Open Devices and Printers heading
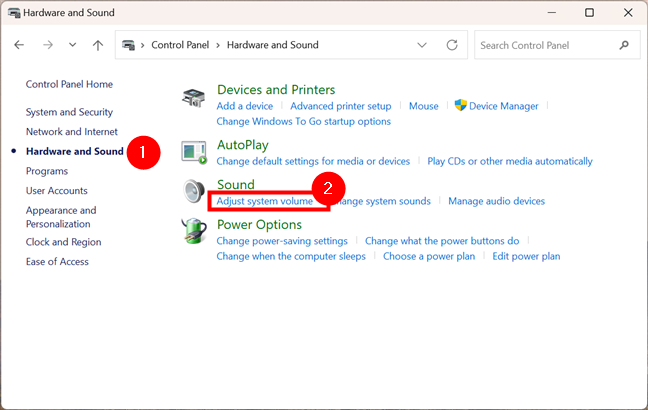 (276, 90)
